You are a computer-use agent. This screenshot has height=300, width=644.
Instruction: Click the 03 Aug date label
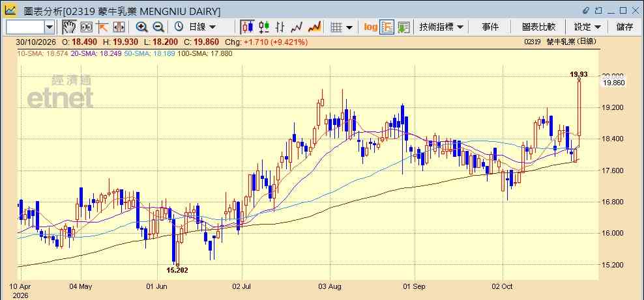(330, 286)
